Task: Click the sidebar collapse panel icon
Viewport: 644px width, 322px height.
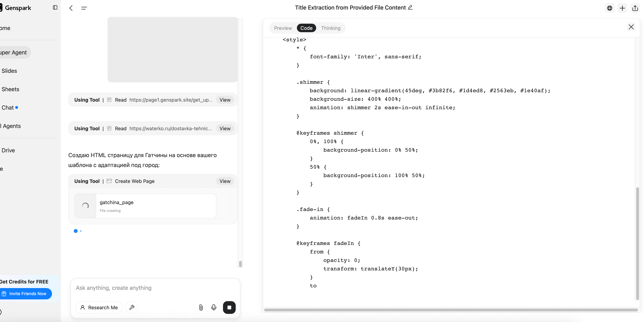Action: click(55, 7)
